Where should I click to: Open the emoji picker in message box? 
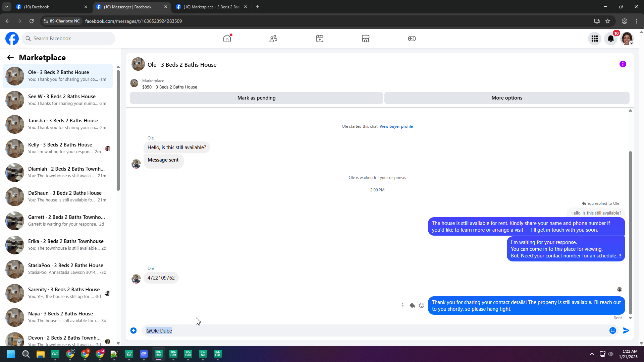(x=613, y=330)
